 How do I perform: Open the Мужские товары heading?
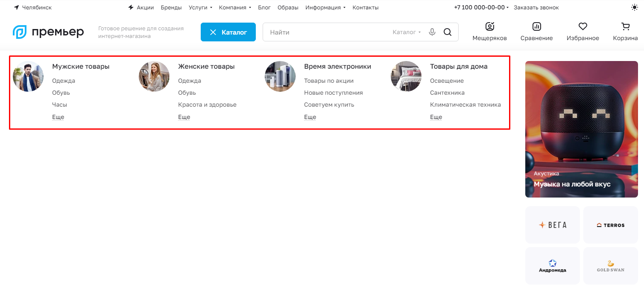point(81,67)
